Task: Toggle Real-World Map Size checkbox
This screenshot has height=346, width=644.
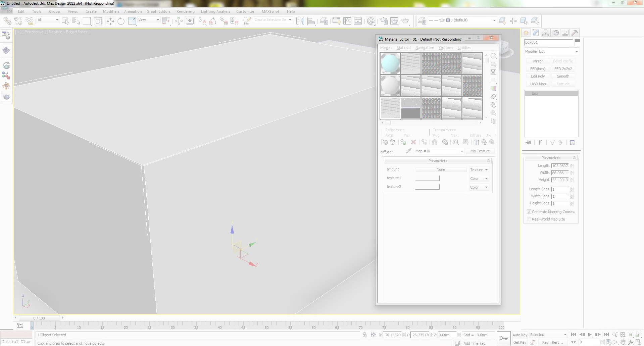Action: click(x=529, y=219)
